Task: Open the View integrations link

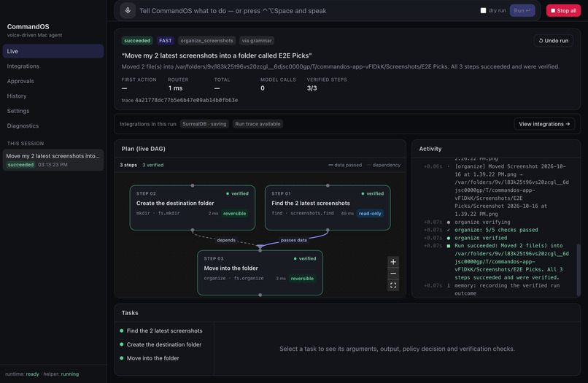Action: 544,124
